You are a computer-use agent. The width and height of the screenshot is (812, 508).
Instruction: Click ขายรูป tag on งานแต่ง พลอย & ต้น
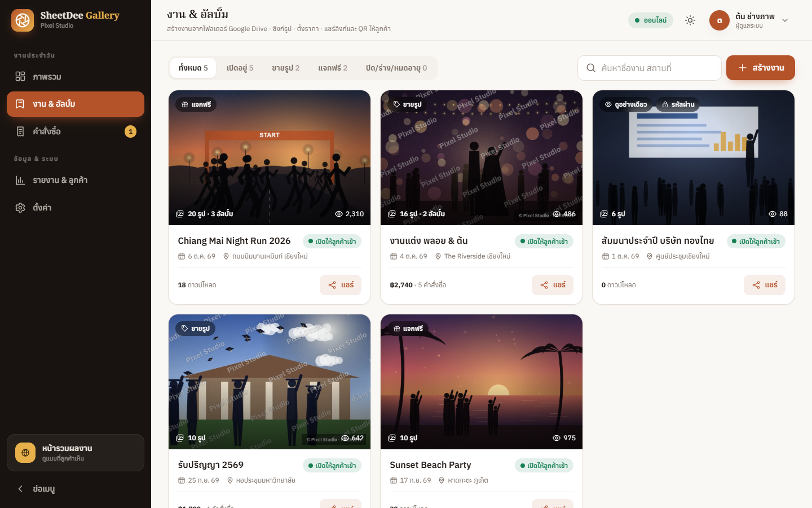(407, 104)
